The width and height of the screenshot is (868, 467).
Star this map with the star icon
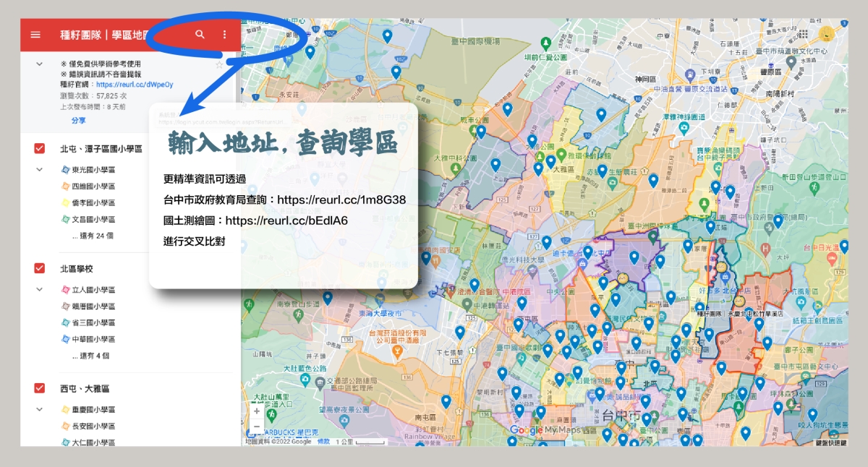(x=219, y=64)
